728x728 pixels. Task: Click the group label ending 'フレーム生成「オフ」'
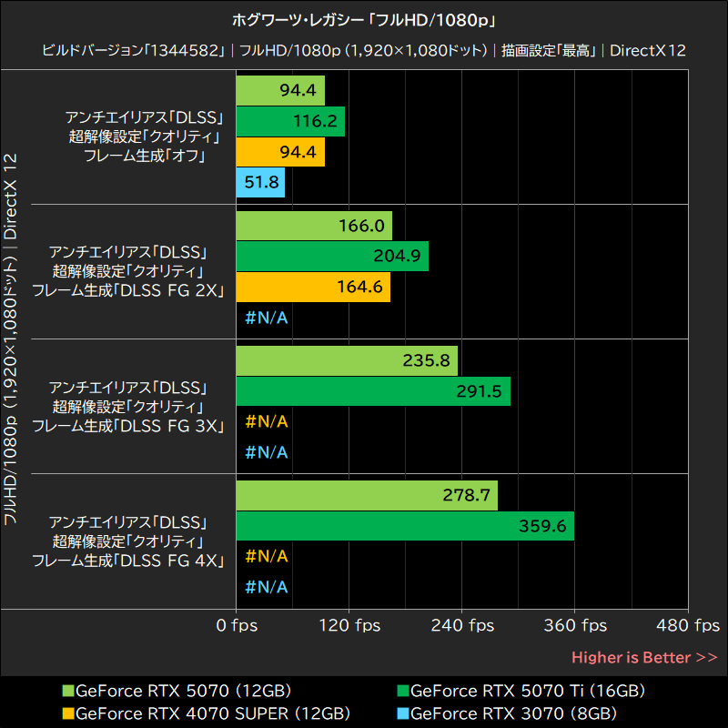point(145,136)
